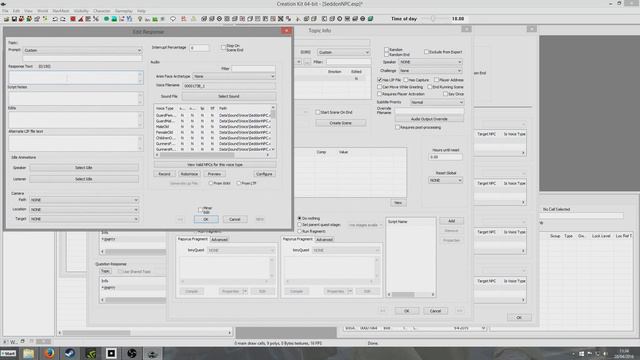Click the undo arrow toolbar icon

click(x=55, y=19)
